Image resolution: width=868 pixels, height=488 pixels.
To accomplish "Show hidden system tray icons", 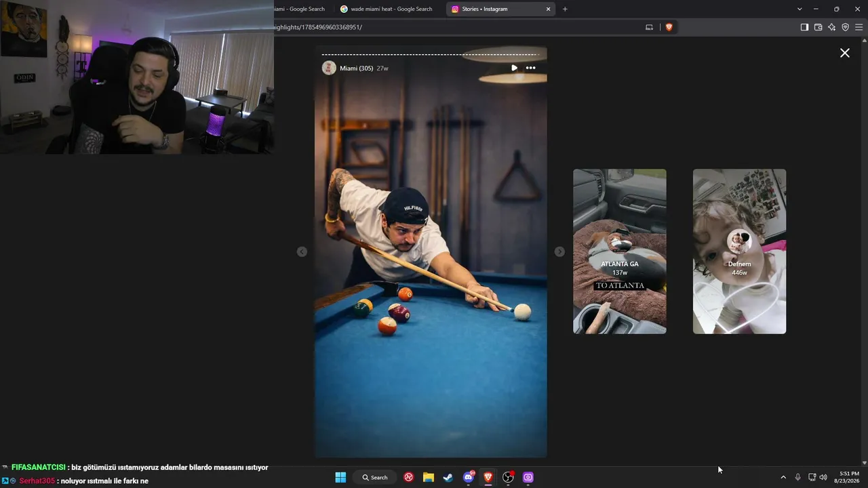I will coord(783,477).
